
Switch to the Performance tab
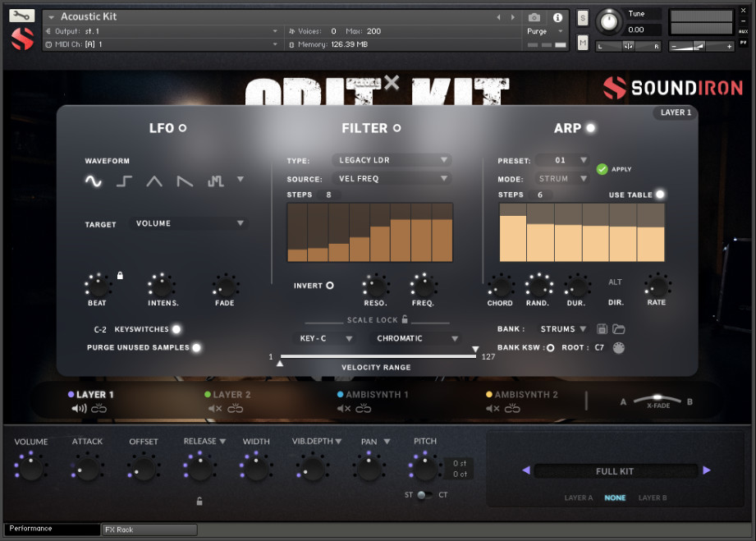coord(52,529)
